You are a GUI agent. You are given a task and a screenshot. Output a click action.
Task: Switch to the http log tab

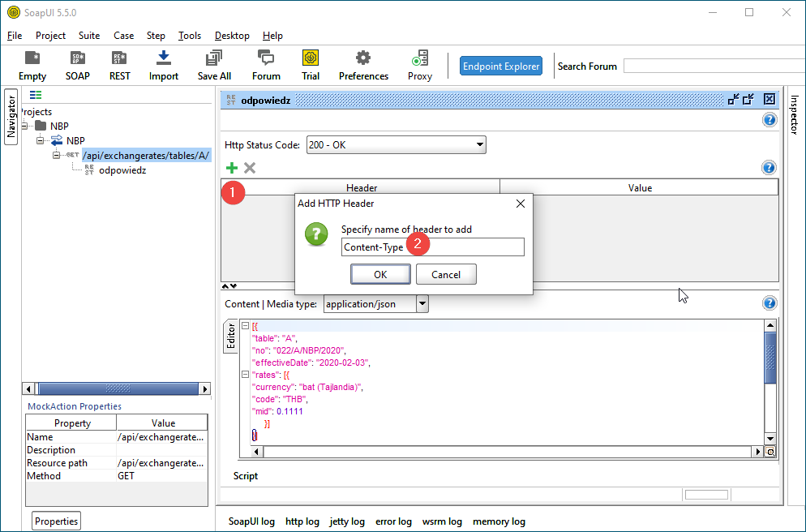302,521
